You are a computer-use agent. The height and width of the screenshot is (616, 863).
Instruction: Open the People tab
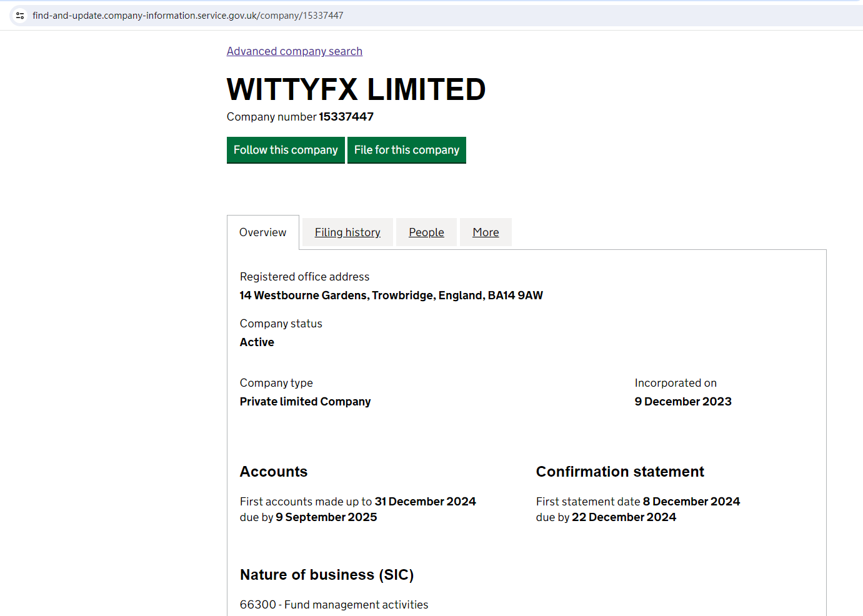426,232
